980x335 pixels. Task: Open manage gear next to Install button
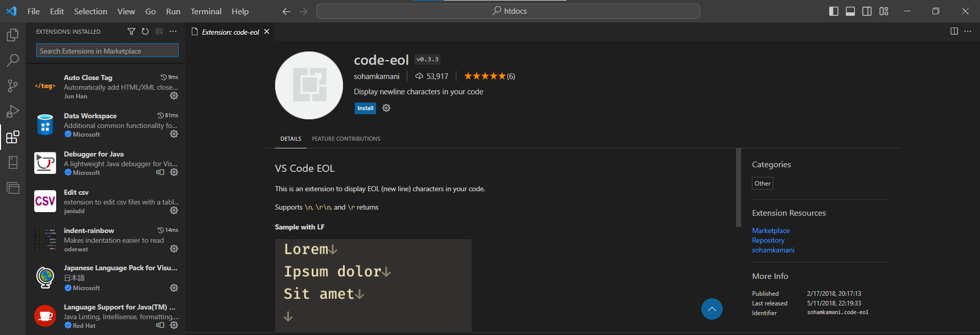[x=386, y=108]
